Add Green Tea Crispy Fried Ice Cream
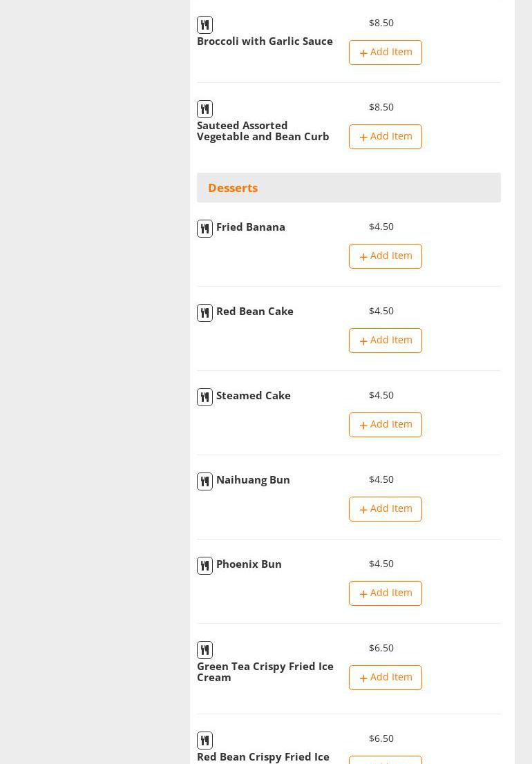 pyautogui.click(x=386, y=678)
